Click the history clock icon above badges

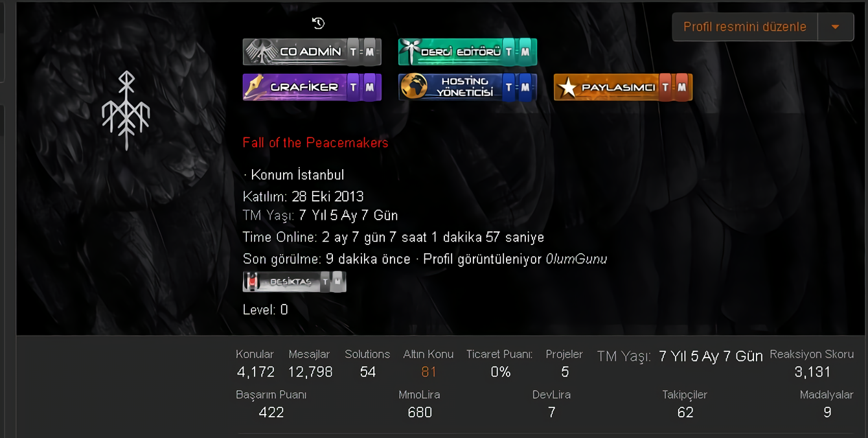(x=318, y=23)
